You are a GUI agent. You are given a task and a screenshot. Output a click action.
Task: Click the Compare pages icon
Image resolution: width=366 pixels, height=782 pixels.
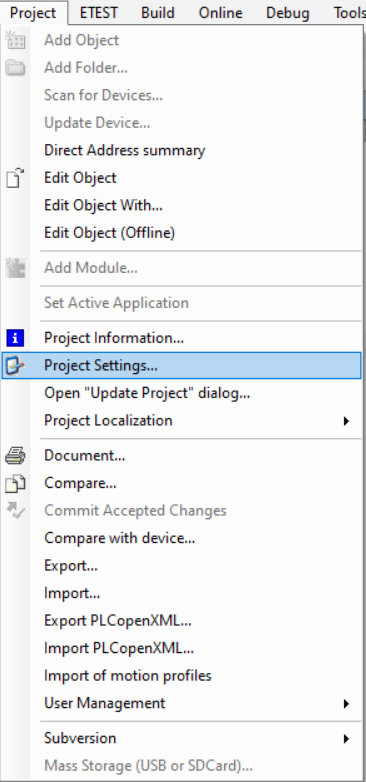(x=15, y=483)
